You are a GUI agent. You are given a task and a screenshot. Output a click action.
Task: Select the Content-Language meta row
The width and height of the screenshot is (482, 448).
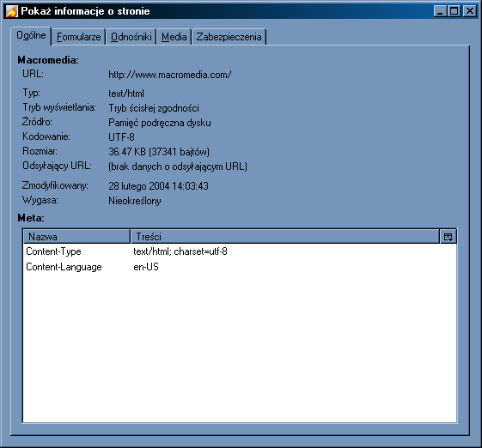coord(240,267)
